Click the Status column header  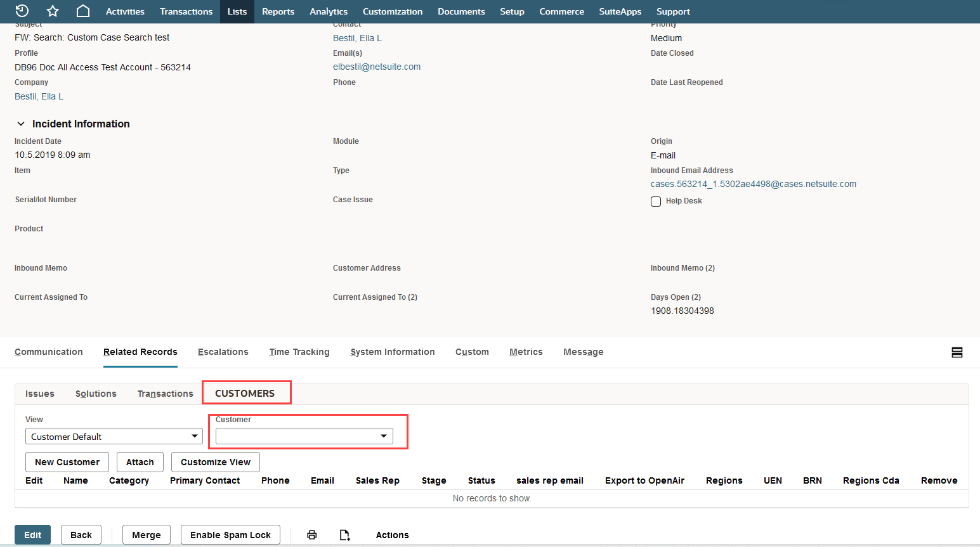481,480
